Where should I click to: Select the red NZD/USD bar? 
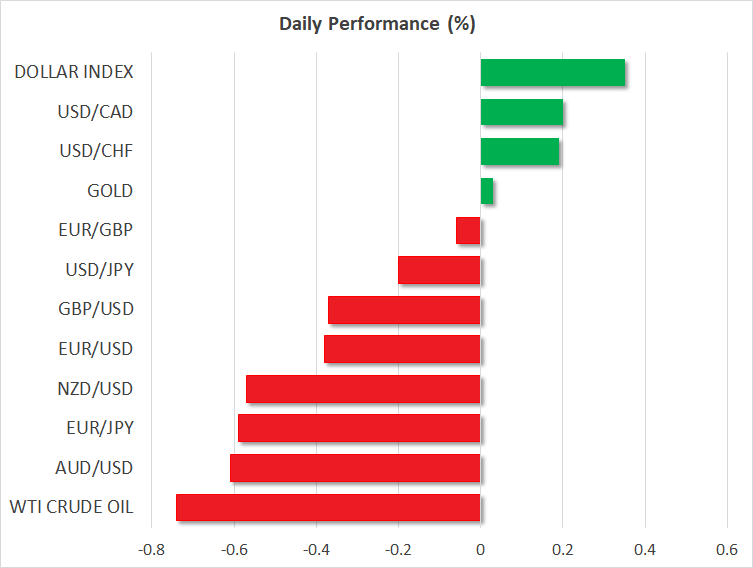coord(363,389)
